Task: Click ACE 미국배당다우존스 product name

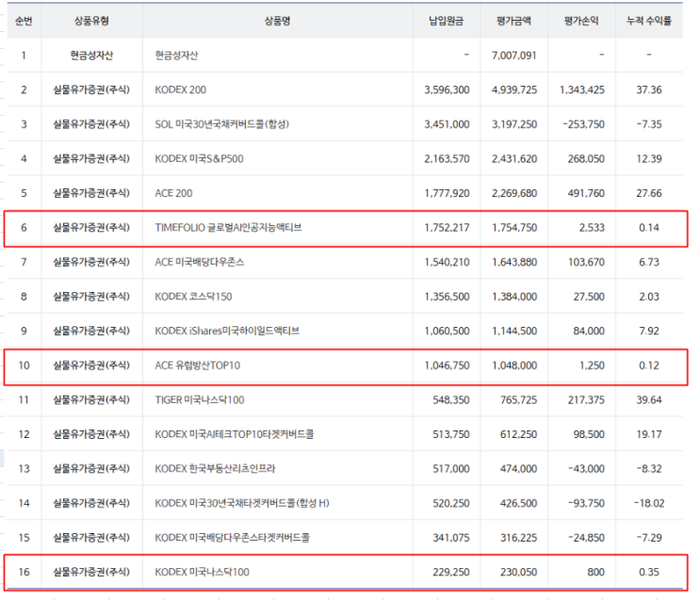Action: click(x=200, y=262)
